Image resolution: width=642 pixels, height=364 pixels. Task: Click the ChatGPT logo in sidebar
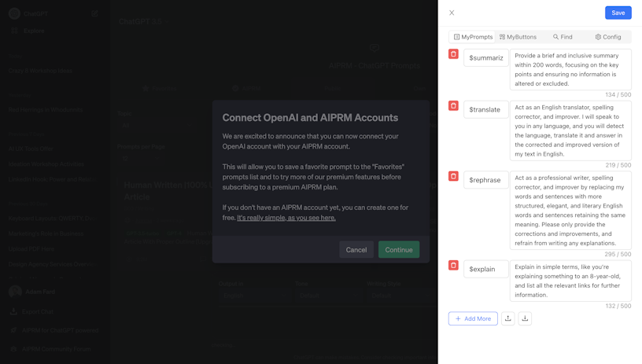[14, 13]
